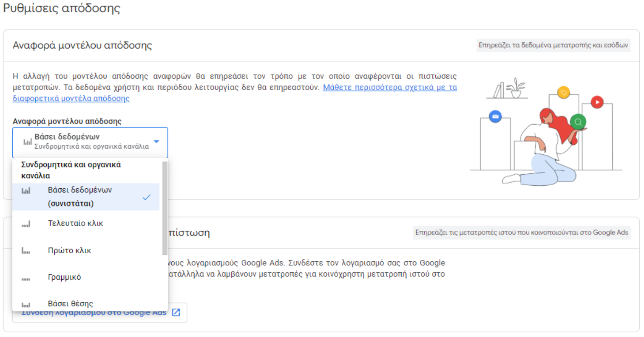
Task: Click the green search icon in the illustration
Action: pyautogui.click(x=578, y=122)
